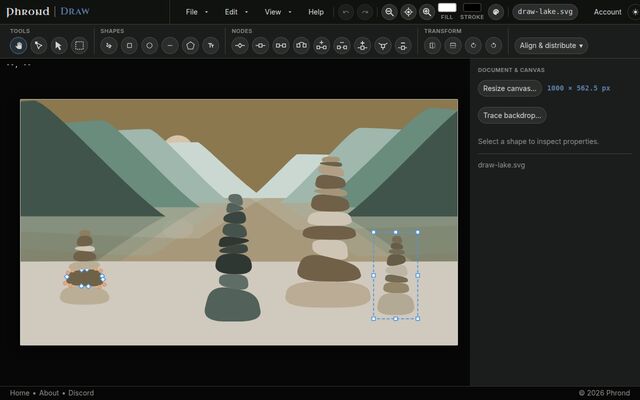Click the plus over two linked nodes icon

pyautogui.click(x=322, y=45)
